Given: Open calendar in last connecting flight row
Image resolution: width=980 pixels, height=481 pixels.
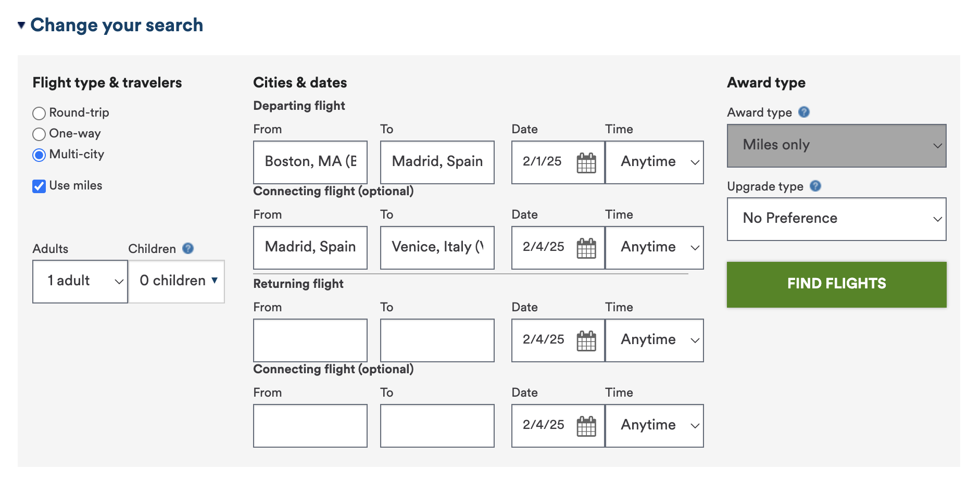Looking at the screenshot, I should pos(586,426).
